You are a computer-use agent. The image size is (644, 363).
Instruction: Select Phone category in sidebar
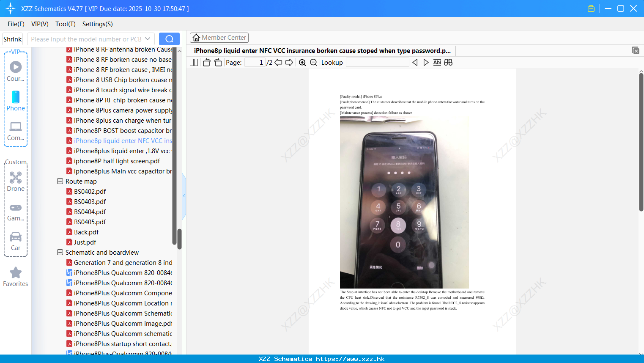(16, 101)
